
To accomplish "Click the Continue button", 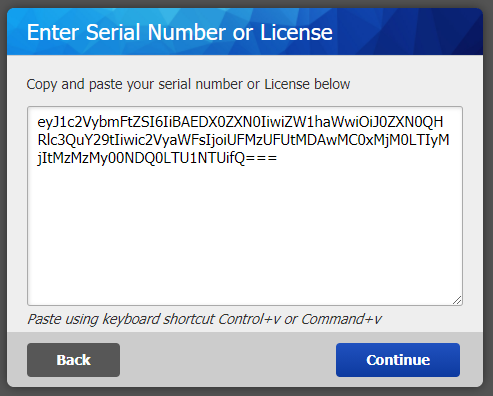I will click(x=398, y=360).
